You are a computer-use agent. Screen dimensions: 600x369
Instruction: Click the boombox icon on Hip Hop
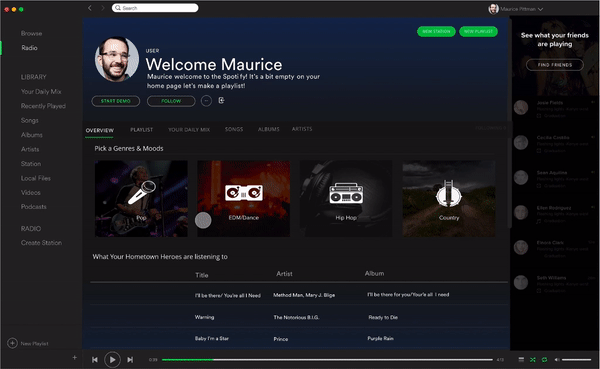tap(346, 193)
